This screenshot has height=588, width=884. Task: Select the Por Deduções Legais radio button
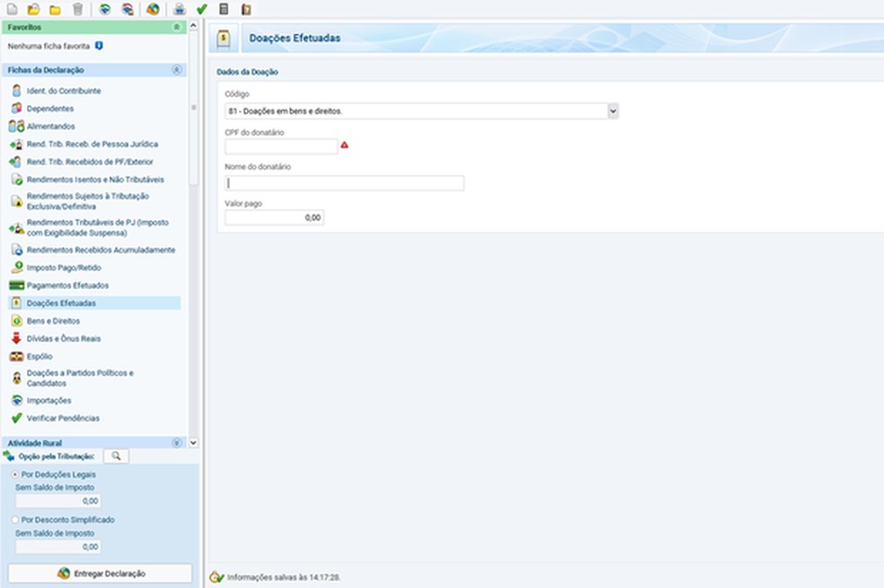point(15,474)
